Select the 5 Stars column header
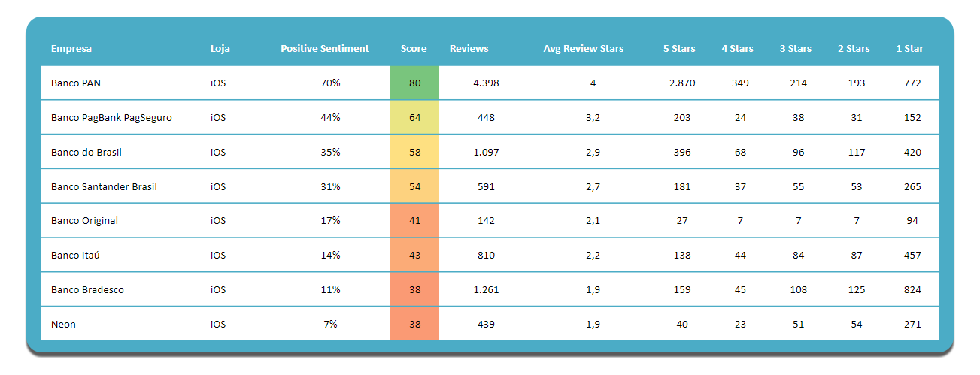 679,49
